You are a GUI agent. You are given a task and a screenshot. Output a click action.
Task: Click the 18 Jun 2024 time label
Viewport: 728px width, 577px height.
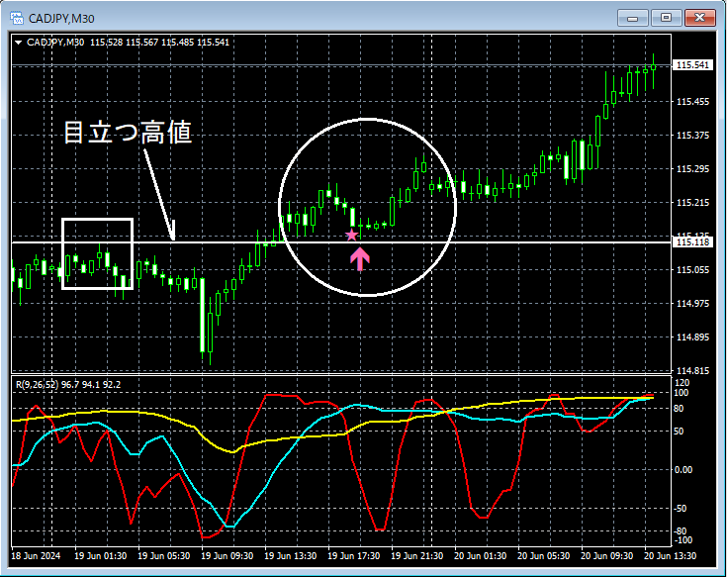pyautogui.click(x=36, y=556)
